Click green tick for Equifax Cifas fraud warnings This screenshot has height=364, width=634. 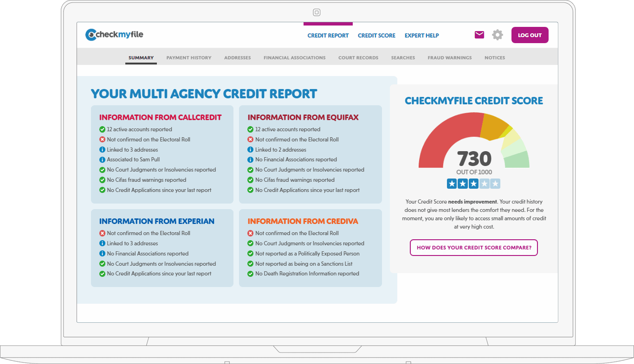tap(251, 180)
